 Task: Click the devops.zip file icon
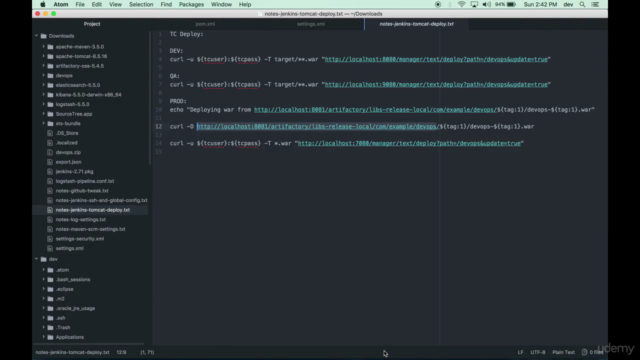[50, 152]
